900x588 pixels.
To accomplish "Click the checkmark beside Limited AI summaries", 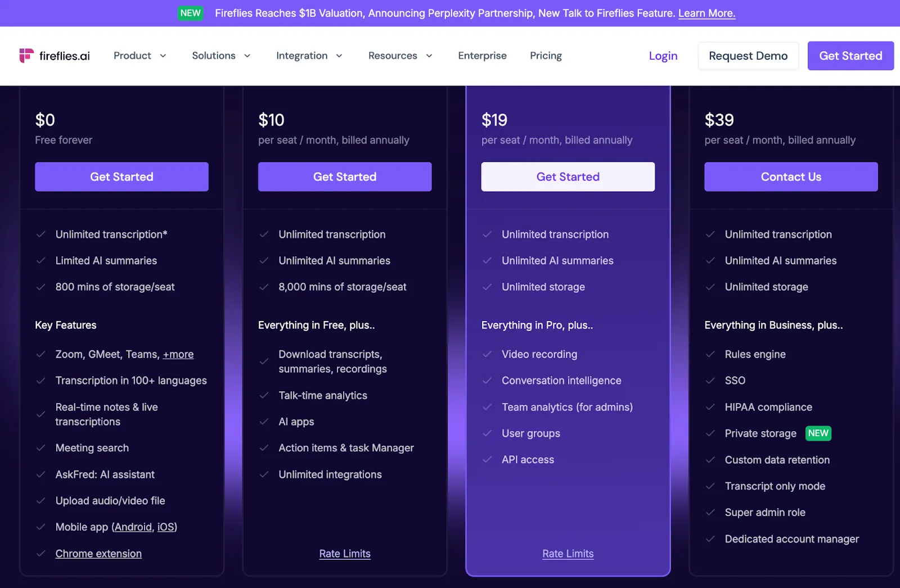I will coord(40,260).
